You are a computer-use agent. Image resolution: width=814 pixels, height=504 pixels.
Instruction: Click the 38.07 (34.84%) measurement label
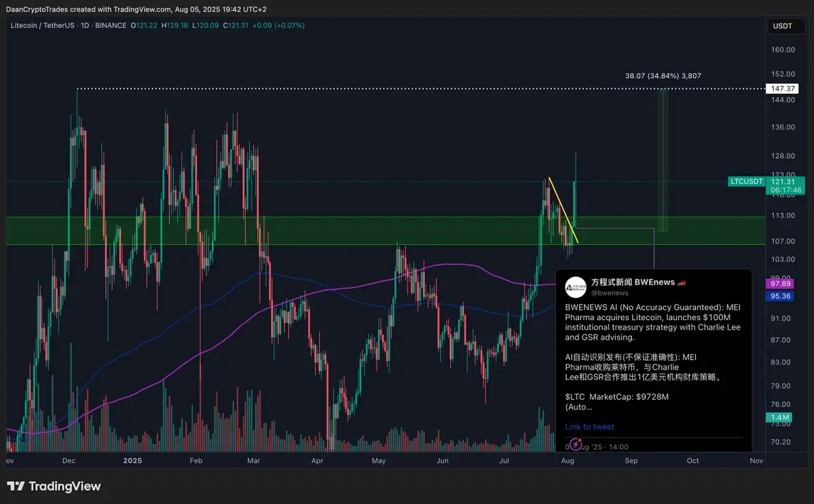click(663, 76)
